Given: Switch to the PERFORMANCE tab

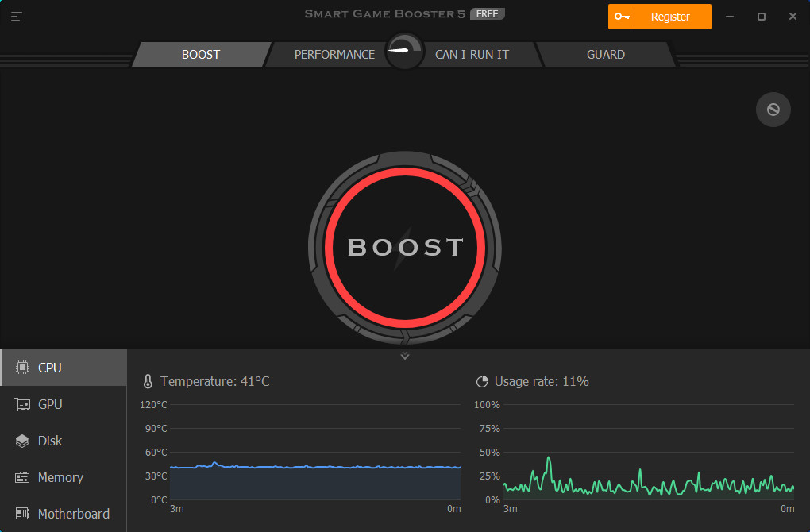Looking at the screenshot, I should pyautogui.click(x=334, y=54).
